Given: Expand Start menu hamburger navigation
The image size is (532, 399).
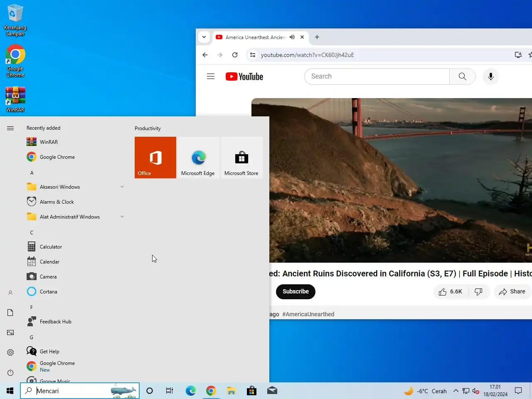Looking at the screenshot, I should [10, 128].
